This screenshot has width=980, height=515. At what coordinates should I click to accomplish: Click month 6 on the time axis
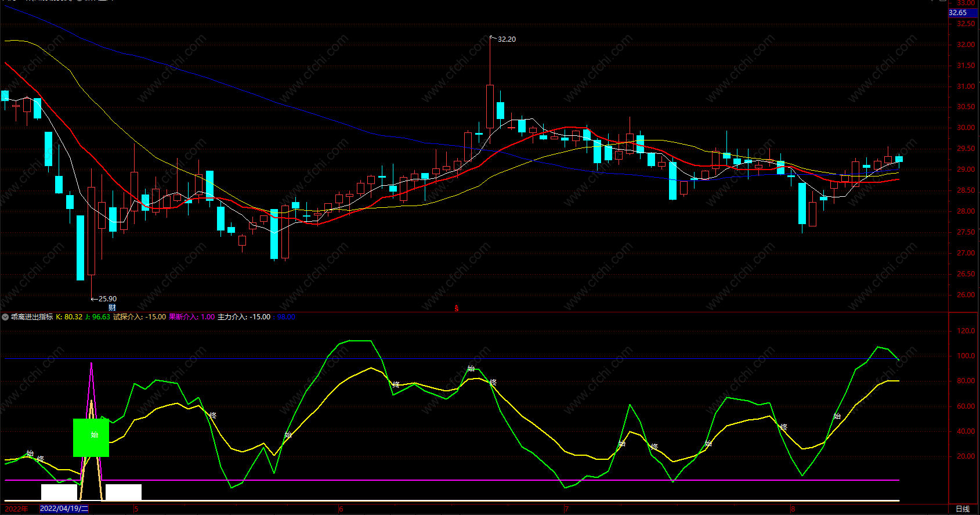click(x=341, y=509)
